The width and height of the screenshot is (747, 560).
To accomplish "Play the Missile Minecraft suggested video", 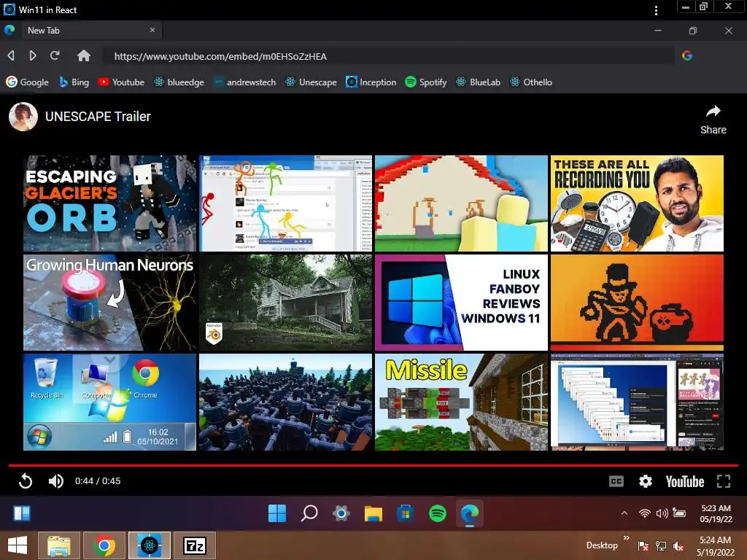I will (x=461, y=402).
